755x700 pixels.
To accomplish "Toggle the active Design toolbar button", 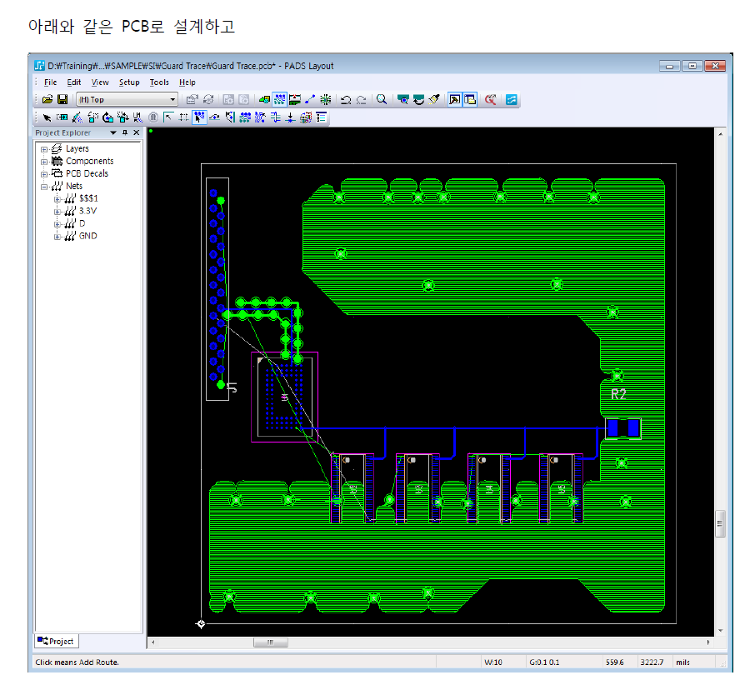I will pos(280,100).
